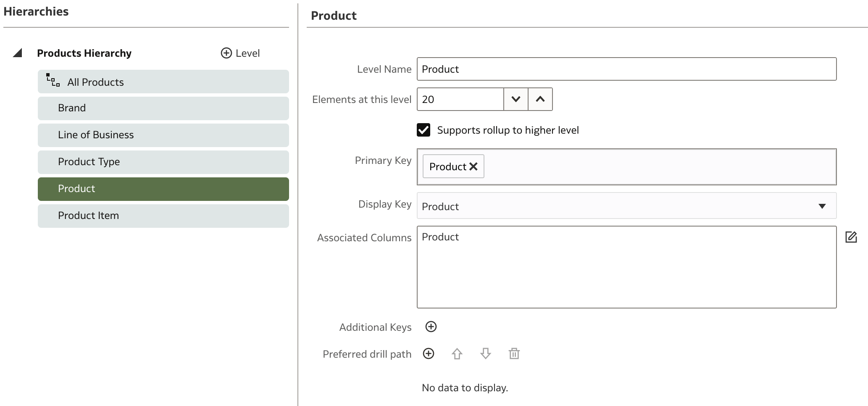This screenshot has width=868, height=406.
Task: Collapse the Products Hierarchy triangle
Action: coord(17,53)
